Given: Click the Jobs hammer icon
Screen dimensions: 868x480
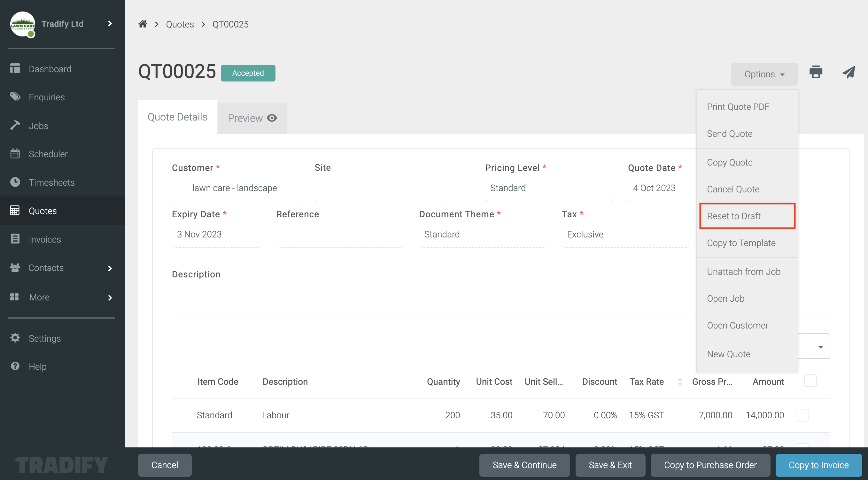Looking at the screenshot, I should (15, 125).
